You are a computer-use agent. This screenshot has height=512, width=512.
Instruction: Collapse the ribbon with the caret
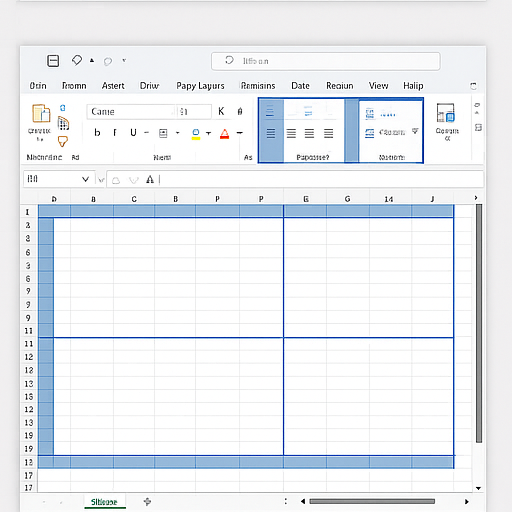pyautogui.click(x=477, y=113)
